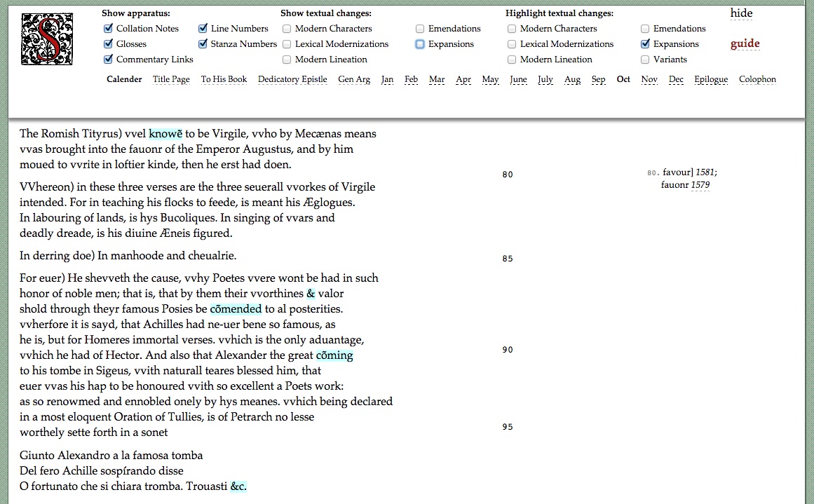The width and height of the screenshot is (814, 504).
Task: Open the Colophon page
Action: pyautogui.click(x=757, y=79)
